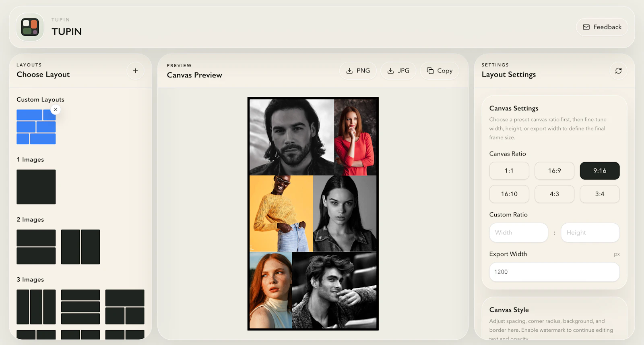Viewport: 644px width, 345px height.
Task: Select the one-top two-bottom layout
Action: [125, 307]
